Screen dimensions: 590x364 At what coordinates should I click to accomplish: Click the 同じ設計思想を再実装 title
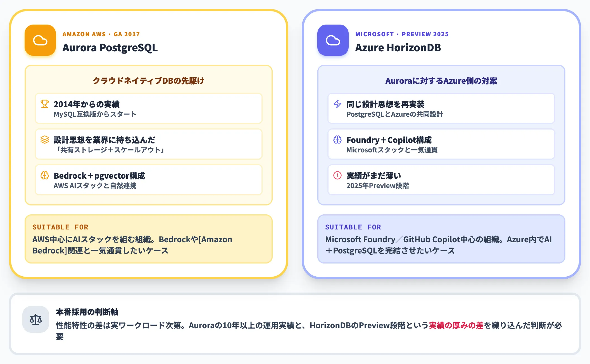tap(386, 104)
